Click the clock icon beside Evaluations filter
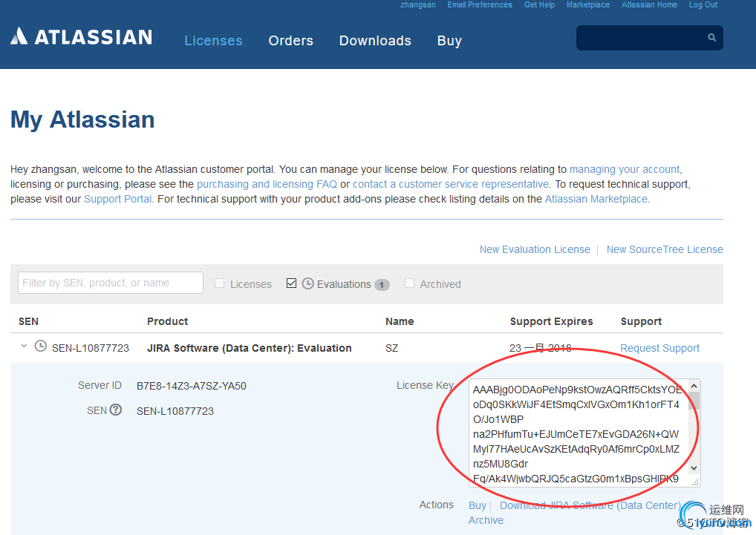The width and height of the screenshot is (756, 535). tap(307, 283)
